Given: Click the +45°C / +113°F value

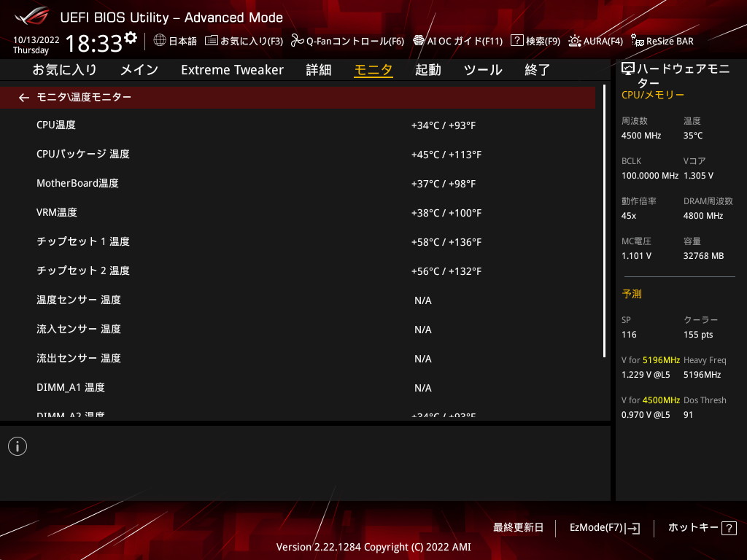Looking at the screenshot, I should pyautogui.click(x=446, y=155).
